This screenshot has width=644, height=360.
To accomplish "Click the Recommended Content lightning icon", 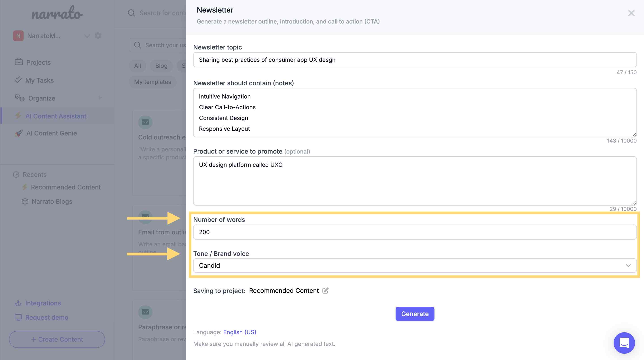I will click(x=25, y=187).
